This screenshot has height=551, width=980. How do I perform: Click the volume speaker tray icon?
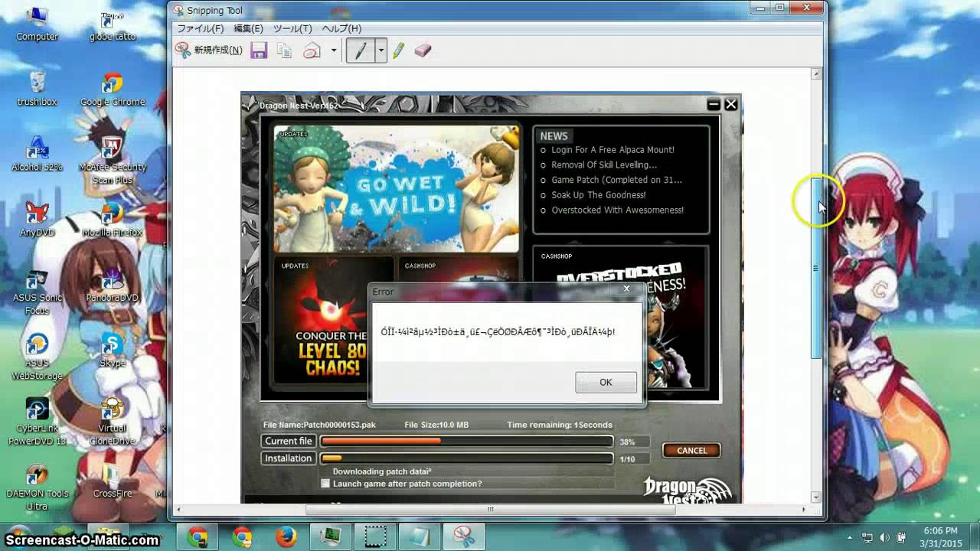[885, 537]
